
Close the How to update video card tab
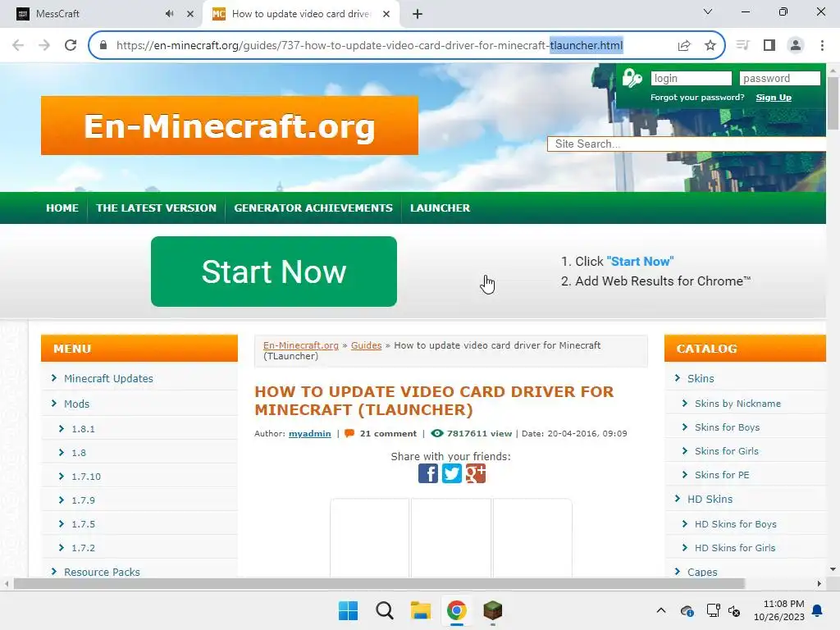tap(386, 14)
